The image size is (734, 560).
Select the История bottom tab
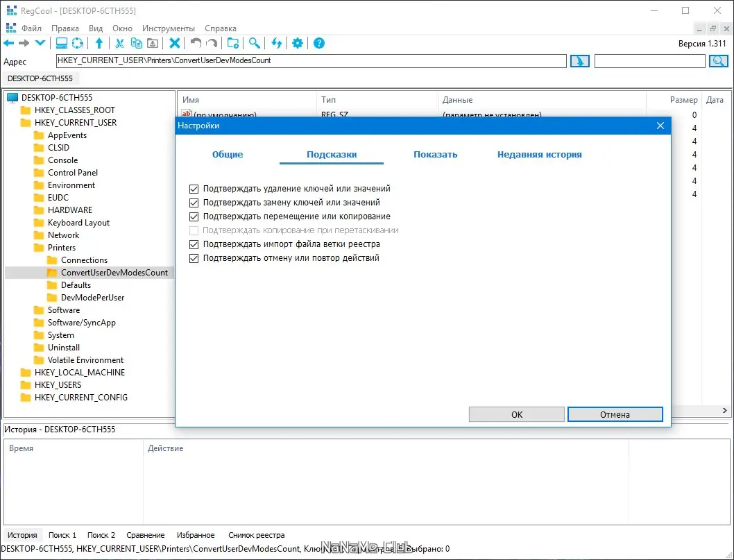pos(22,535)
